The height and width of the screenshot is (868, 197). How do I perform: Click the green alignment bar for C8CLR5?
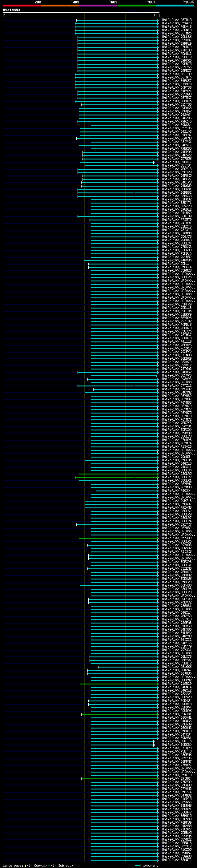(x=119, y=474)
